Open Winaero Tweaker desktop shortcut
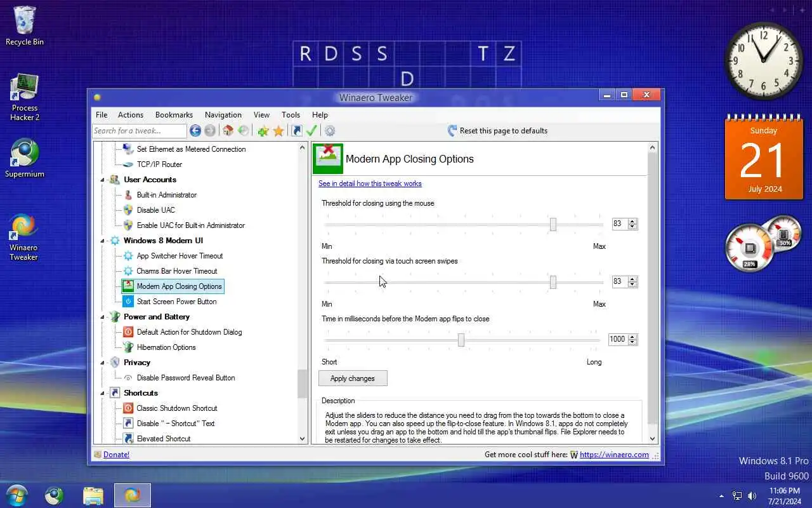The image size is (812, 508). click(x=24, y=237)
